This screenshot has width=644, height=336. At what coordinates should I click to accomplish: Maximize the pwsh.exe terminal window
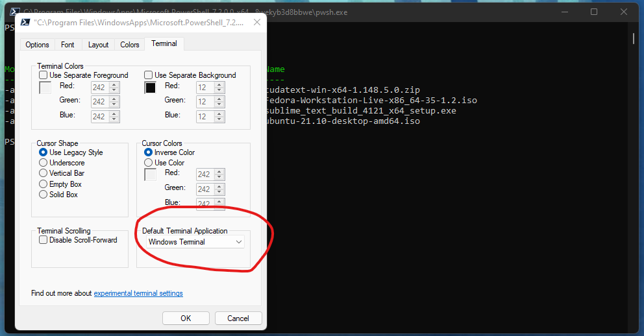pyautogui.click(x=594, y=12)
